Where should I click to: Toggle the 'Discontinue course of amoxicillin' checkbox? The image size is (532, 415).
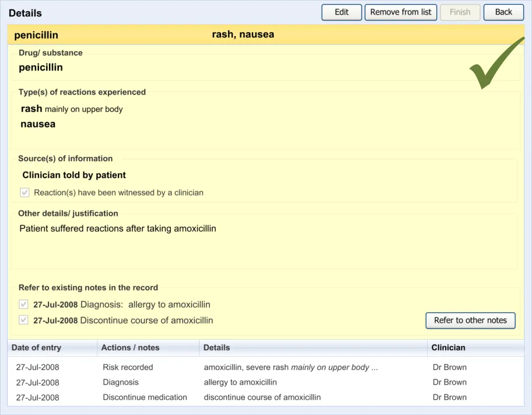pos(24,320)
